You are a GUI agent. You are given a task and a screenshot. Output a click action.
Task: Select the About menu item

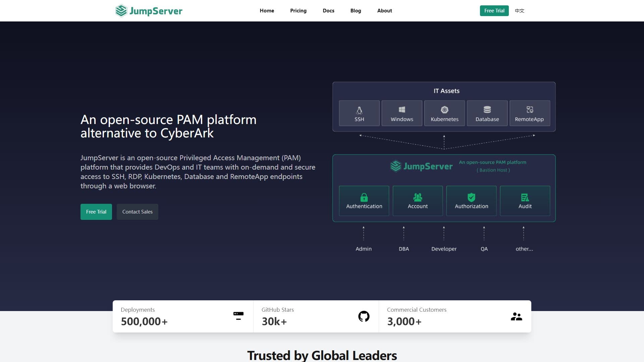384,11
